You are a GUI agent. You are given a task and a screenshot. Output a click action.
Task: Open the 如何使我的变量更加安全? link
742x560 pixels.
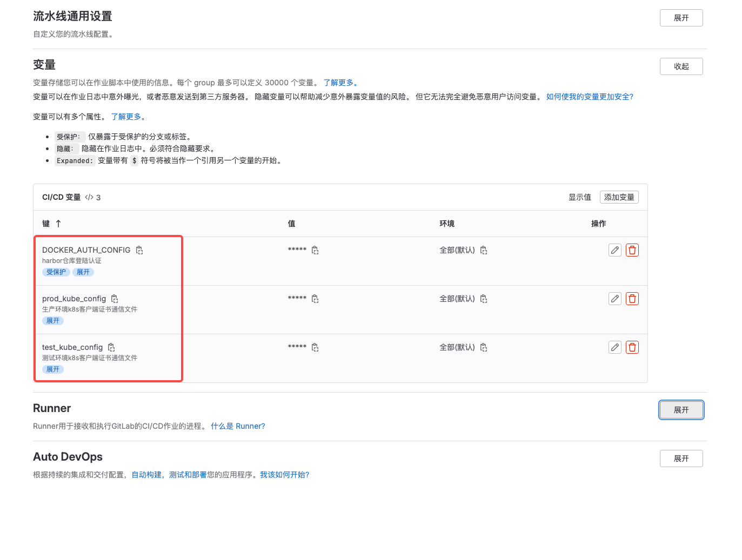(x=589, y=97)
